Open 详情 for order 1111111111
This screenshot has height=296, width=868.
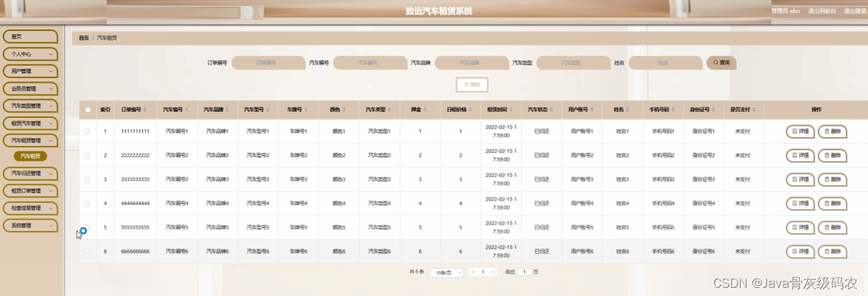[800, 131]
